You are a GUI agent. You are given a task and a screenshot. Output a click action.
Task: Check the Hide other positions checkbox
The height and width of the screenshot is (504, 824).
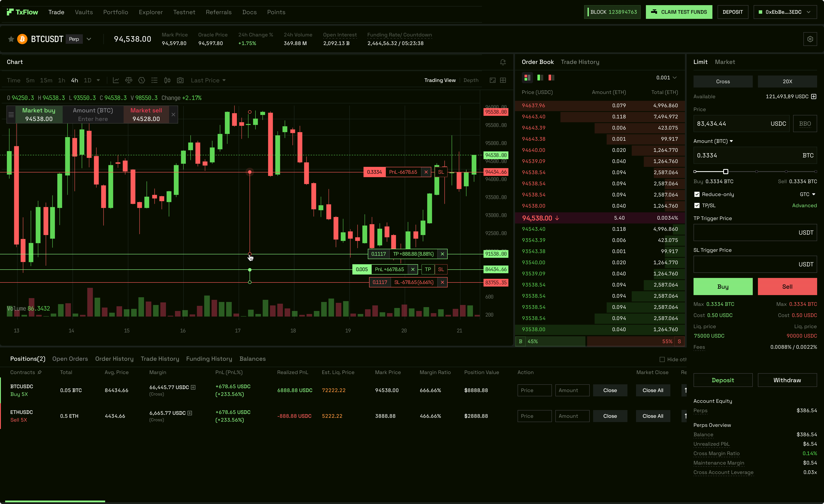(x=662, y=359)
